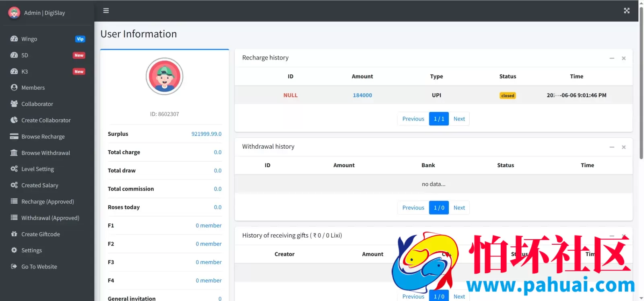Open the Create Giftcode menu item
644x301 pixels.
[x=47, y=234]
